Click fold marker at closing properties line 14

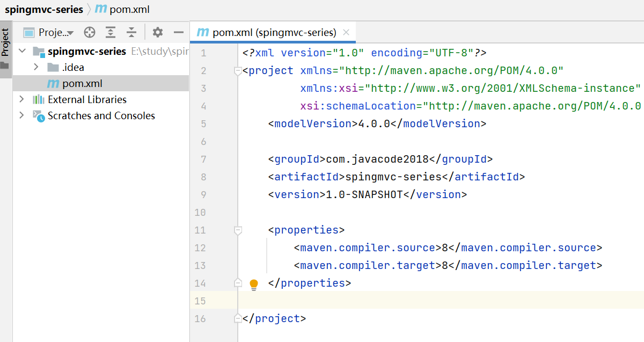tap(238, 283)
